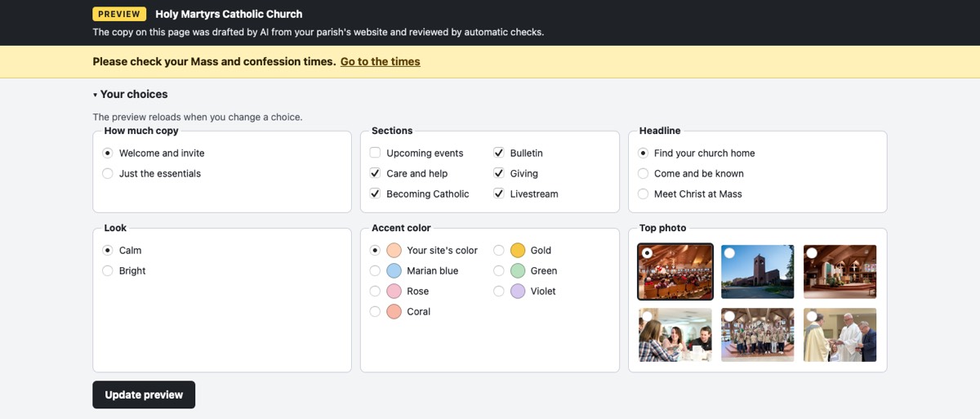This screenshot has height=419, width=980.
Task: Click the Top photo group heading
Action: [x=662, y=228]
